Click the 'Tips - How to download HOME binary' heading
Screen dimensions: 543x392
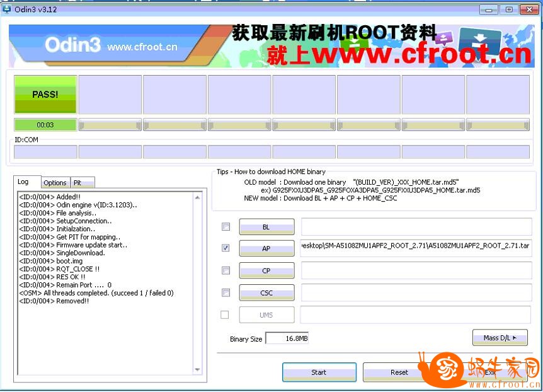tap(271, 171)
